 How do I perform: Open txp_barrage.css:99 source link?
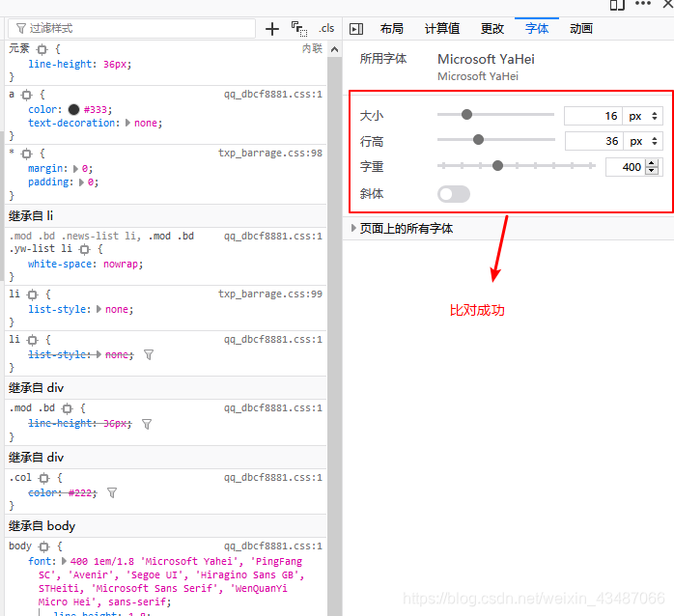[x=270, y=294]
